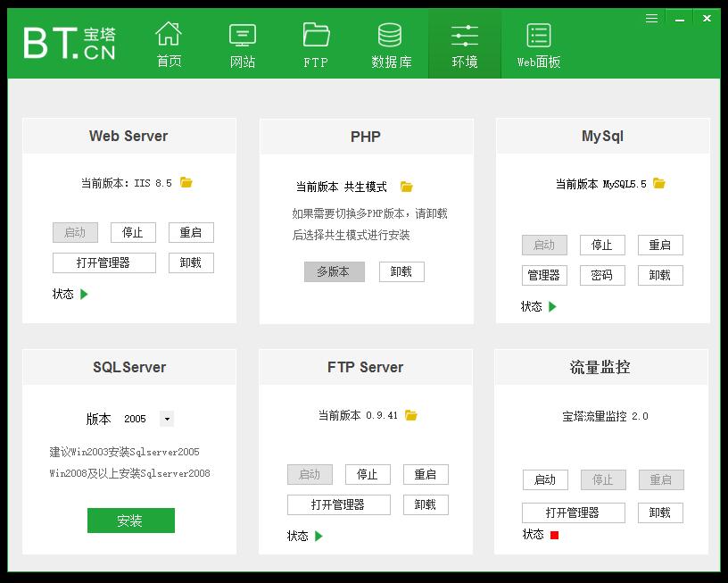Minimize the BT panel window
Screen dimensions: 728x583
click(x=679, y=19)
